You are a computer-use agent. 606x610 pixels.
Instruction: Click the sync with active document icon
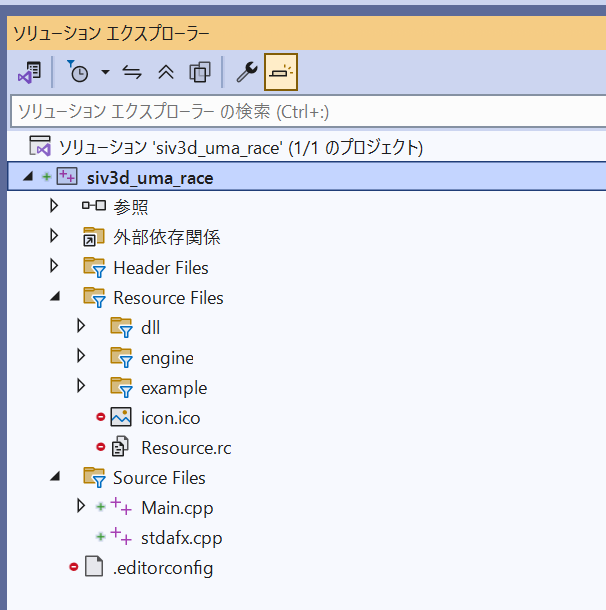coord(132,72)
